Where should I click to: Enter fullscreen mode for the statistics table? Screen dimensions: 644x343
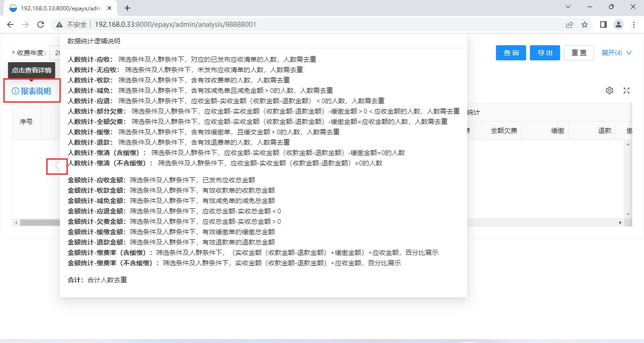pyautogui.click(x=627, y=90)
